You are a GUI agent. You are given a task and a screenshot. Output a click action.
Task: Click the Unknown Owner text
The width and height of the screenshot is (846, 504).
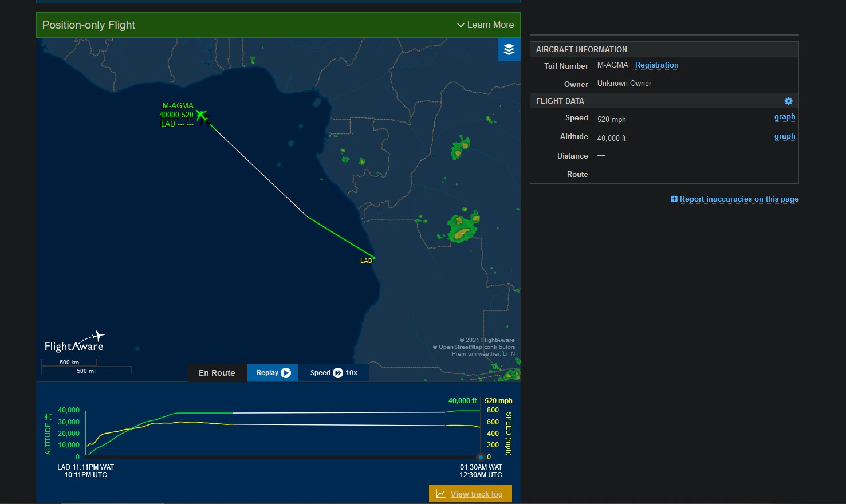tap(624, 84)
